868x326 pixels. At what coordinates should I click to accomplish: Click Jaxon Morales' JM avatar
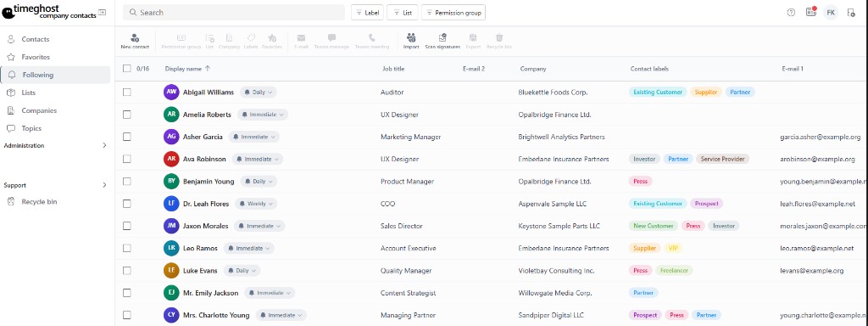(x=171, y=226)
